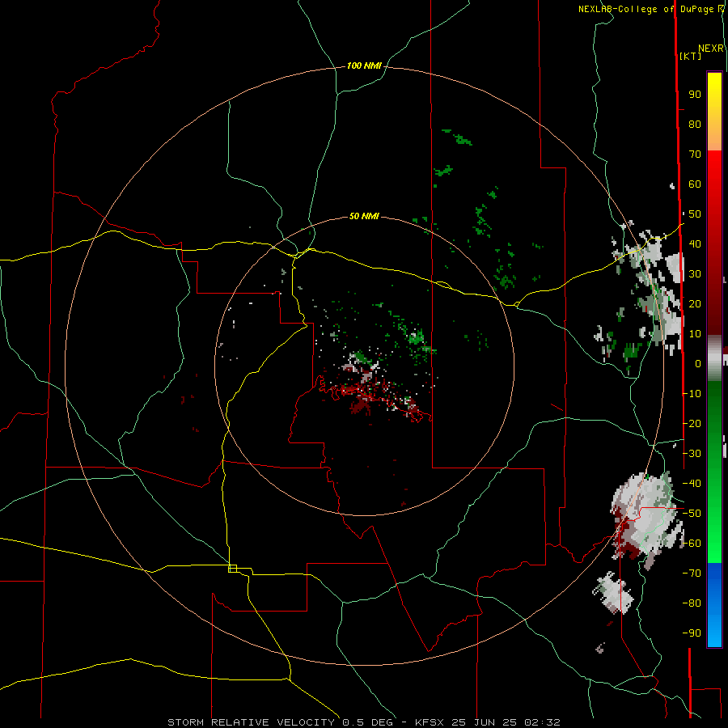
Task: Click the 20 value on velocity scale
Action: coord(695,304)
